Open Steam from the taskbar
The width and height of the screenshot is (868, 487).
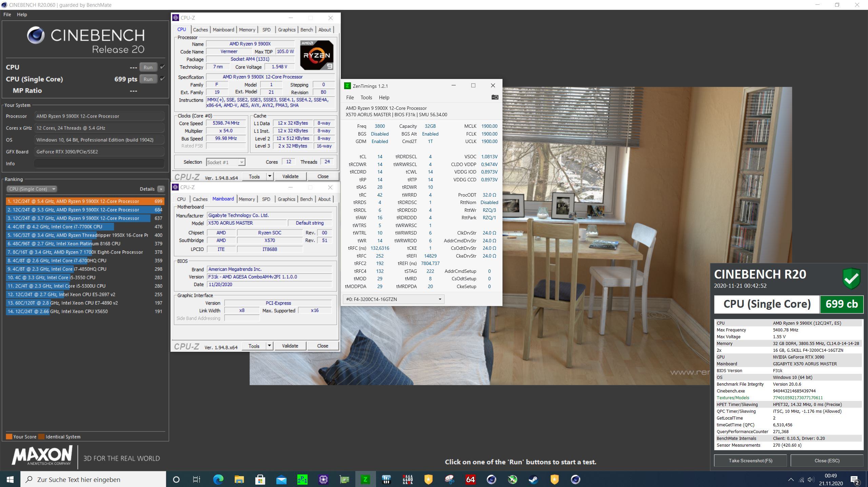(533, 479)
